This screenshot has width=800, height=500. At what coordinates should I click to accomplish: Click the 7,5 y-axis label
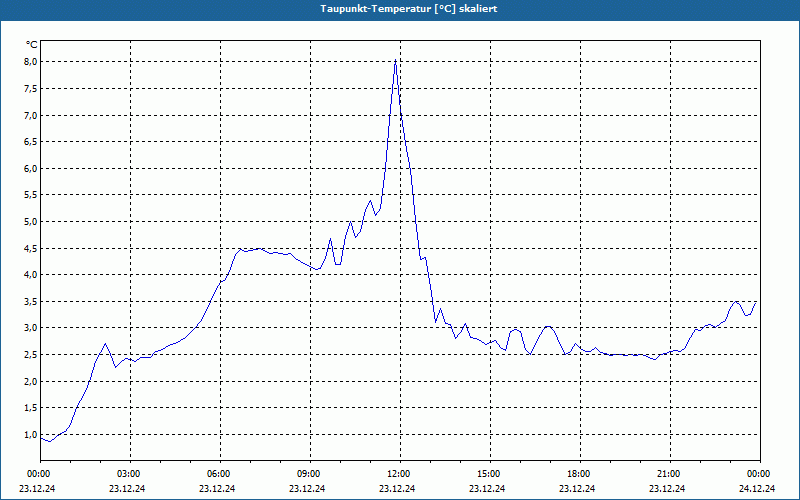tap(31, 89)
